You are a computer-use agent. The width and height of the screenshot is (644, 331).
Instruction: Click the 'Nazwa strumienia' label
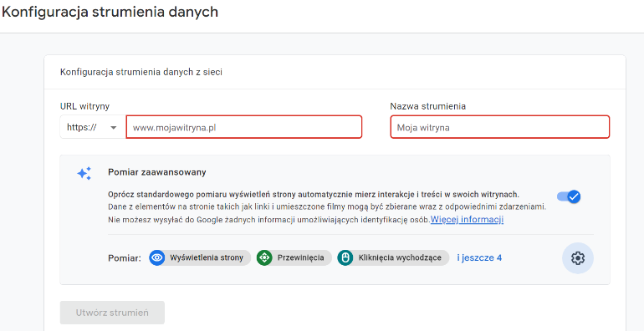pyautogui.click(x=428, y=106)
